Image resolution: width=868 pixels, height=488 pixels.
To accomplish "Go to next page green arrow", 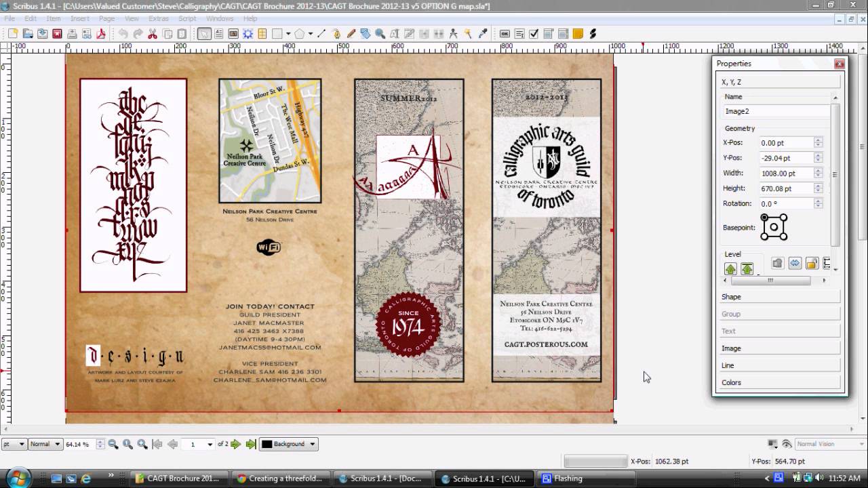I will pos(236,444).
